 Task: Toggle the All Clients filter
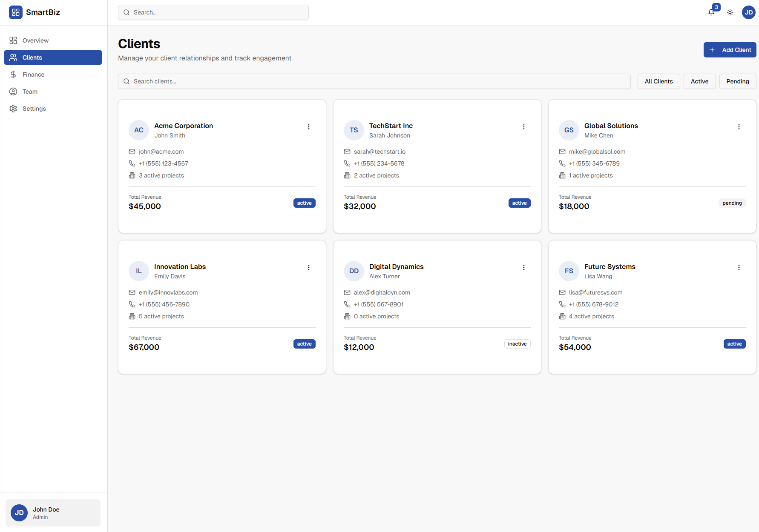point(658,81)
